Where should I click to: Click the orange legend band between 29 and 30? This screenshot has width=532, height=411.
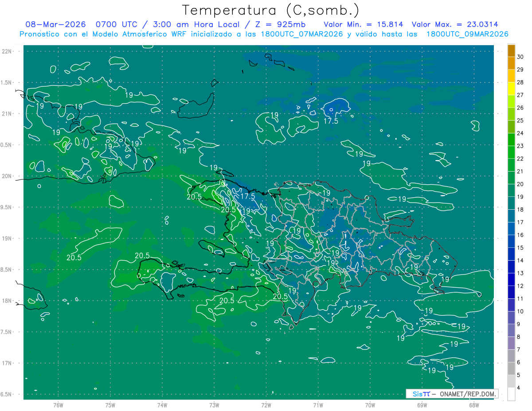511,63
